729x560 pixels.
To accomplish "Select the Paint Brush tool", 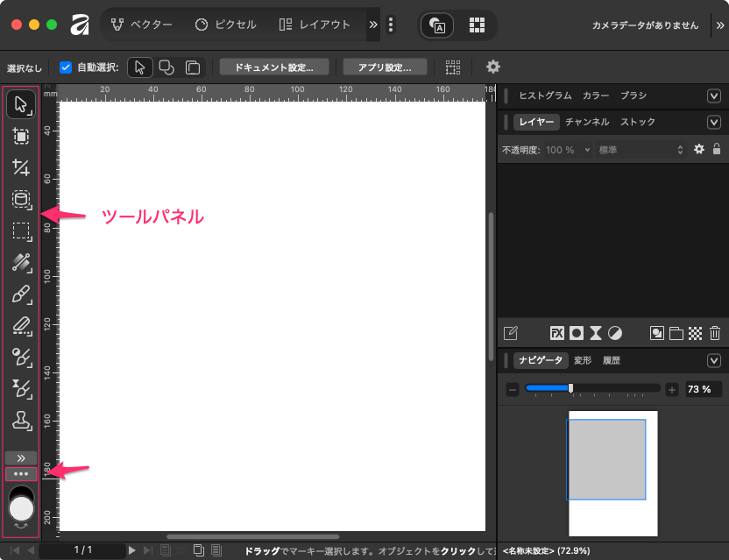I will (x=21, y=294).
